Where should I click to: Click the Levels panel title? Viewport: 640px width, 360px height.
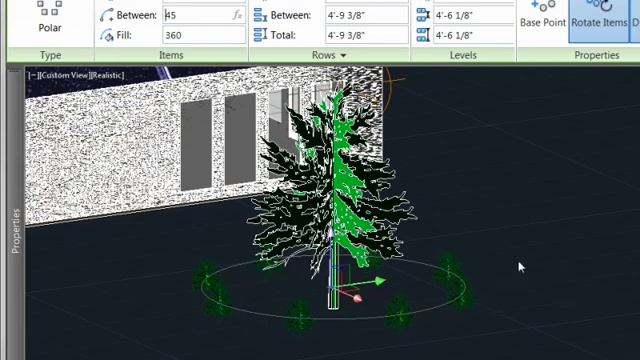coord(463,55)
